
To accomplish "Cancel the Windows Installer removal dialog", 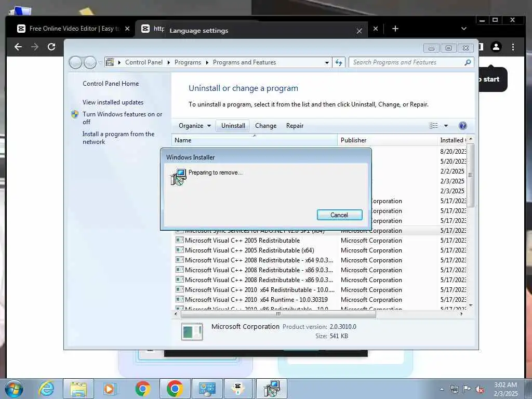I will [x=339, y=215].
